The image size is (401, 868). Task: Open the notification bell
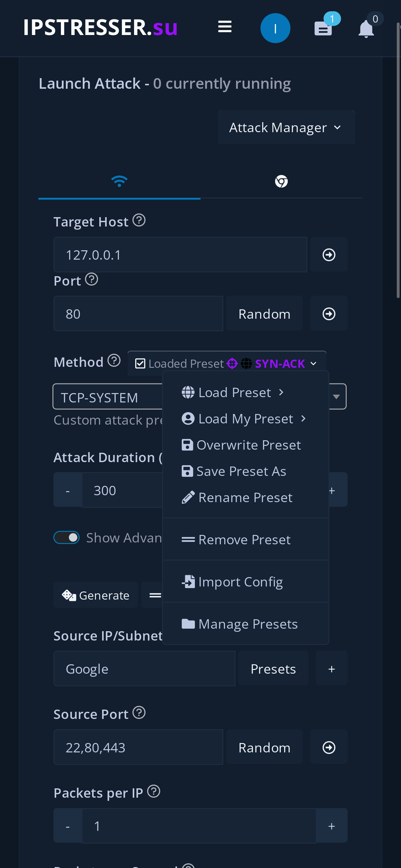[x=367, y=30]
